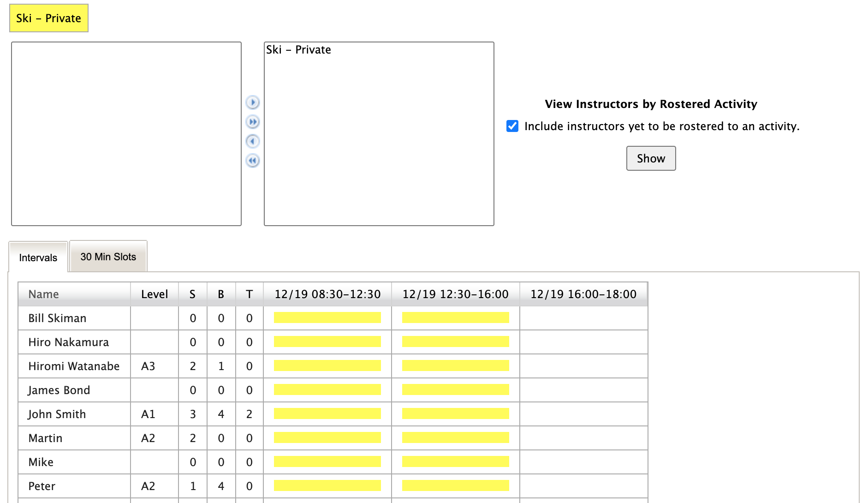The image size is (868, 503).
Task: Uncheck include instructors yet to be rostered
Action: click(x=512, y=126)
